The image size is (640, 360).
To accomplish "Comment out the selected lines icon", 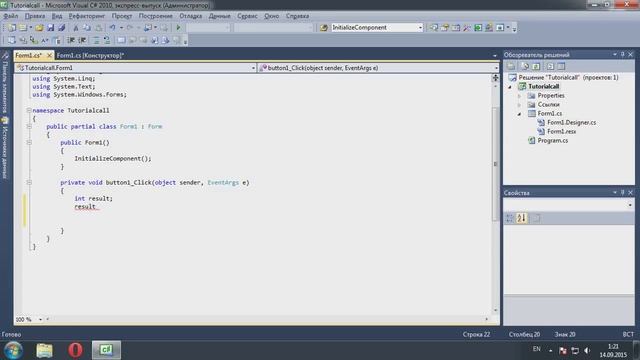I will point(96,40).
